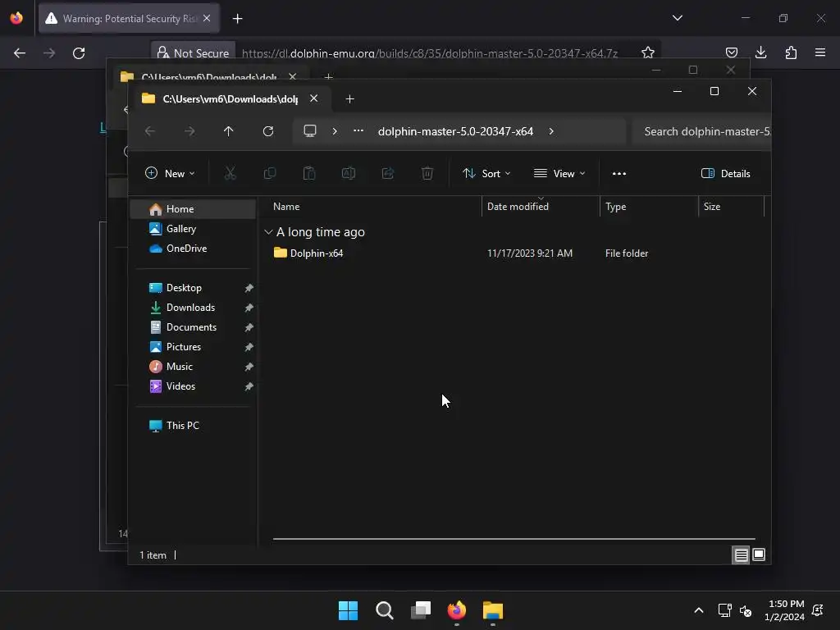Select Gallery in navigation pane
The image size is (840, 630).
pos(193,229)
